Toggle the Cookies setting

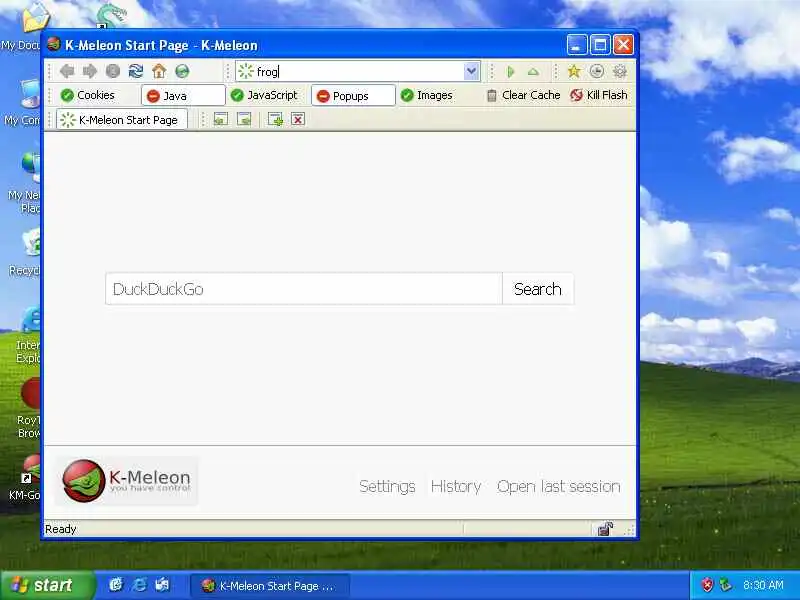tap(87, 95)
